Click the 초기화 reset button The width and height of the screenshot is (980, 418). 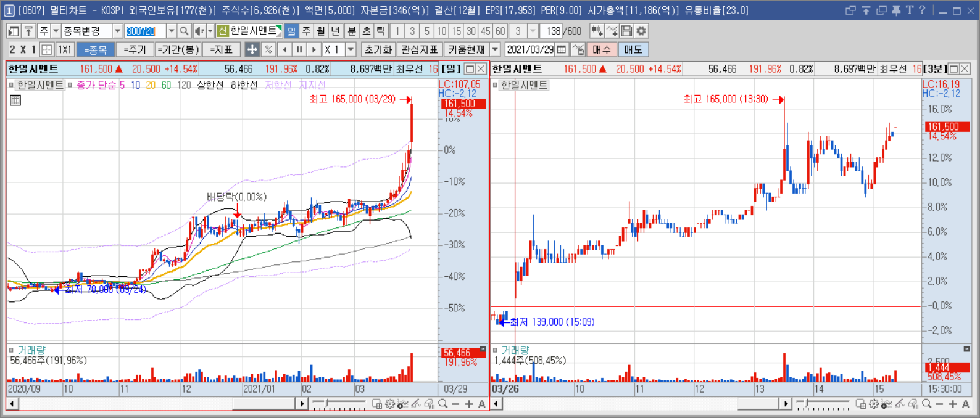(x=378, y=49)
